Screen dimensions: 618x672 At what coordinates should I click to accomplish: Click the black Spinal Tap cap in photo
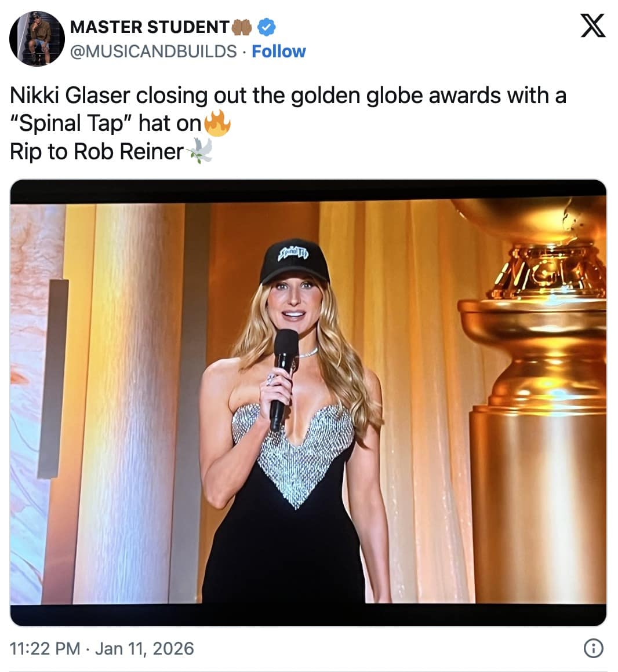pyautogui.click(x=294, y=260)
